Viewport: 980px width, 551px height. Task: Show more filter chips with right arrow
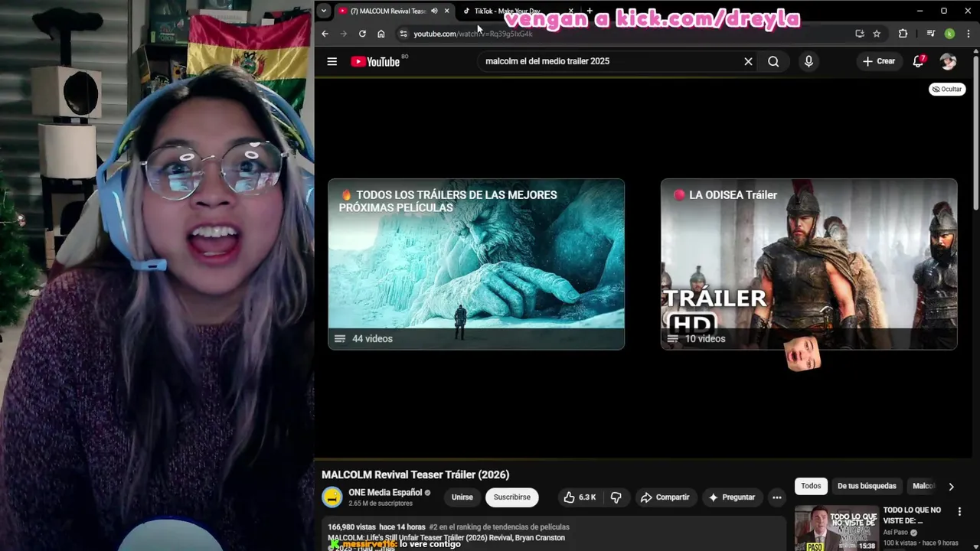(951, 486)
